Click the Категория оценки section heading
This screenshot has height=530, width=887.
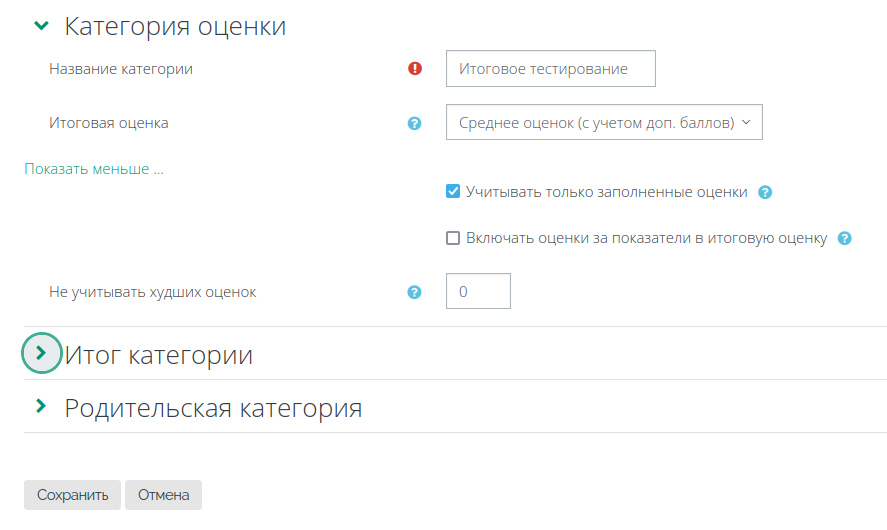click(x=175, y=26)
